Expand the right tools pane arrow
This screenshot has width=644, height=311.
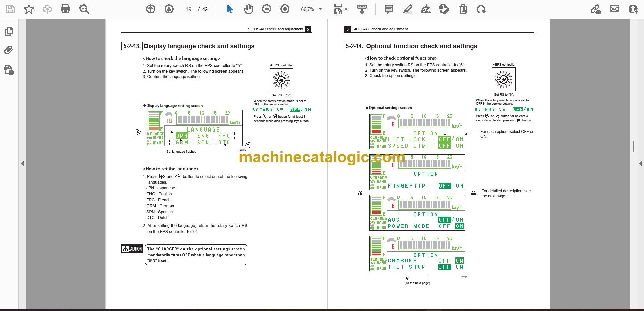tap(640, 164)
